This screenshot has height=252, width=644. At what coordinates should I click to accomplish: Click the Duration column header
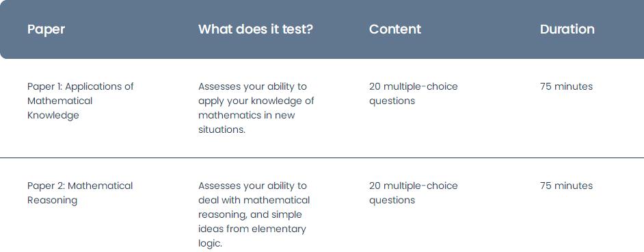[x=567, y=29]
